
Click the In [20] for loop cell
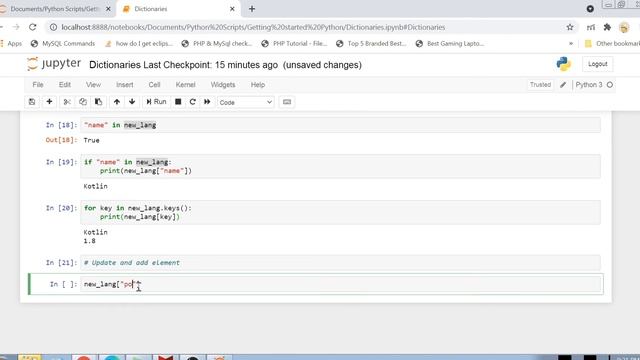(x=340, y=212)
